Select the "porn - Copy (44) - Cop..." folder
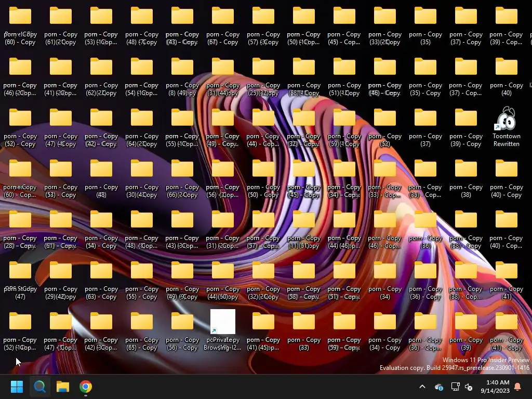 263,127
